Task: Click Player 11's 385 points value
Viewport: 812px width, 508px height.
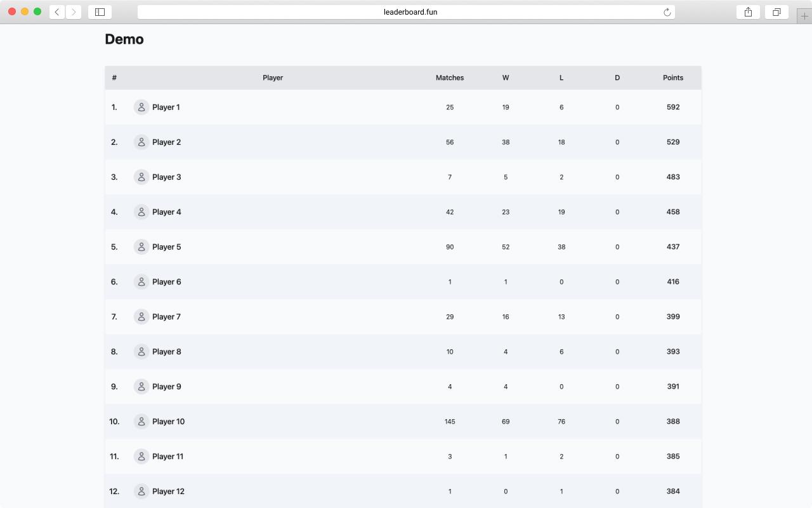Action: pos(673,457)
